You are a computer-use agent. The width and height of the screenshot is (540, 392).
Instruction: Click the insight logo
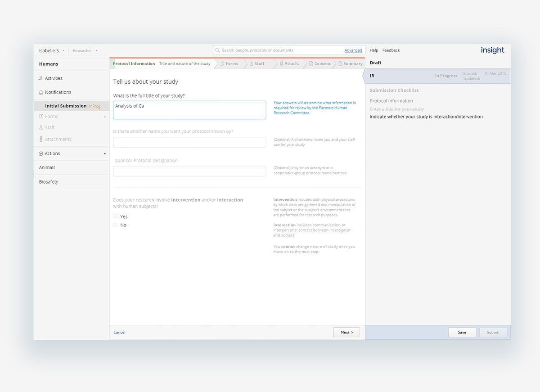(492, 50)
